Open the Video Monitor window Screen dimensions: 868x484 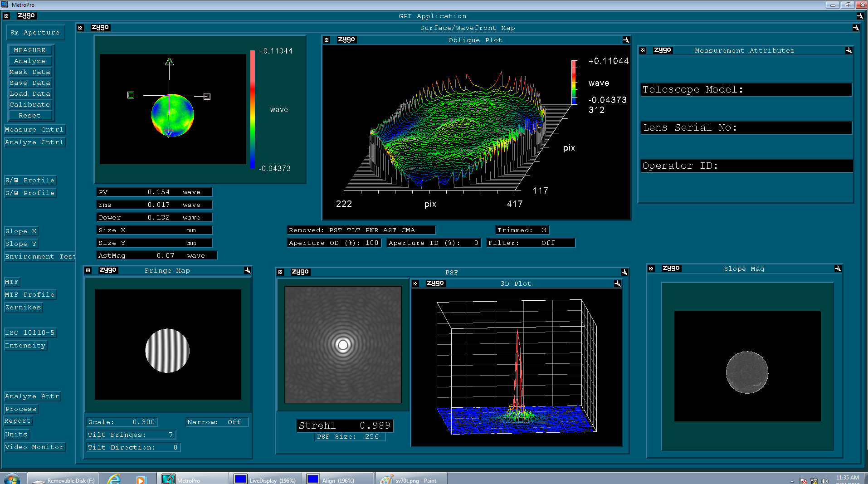pyautogui.click(x=34, y=447)
